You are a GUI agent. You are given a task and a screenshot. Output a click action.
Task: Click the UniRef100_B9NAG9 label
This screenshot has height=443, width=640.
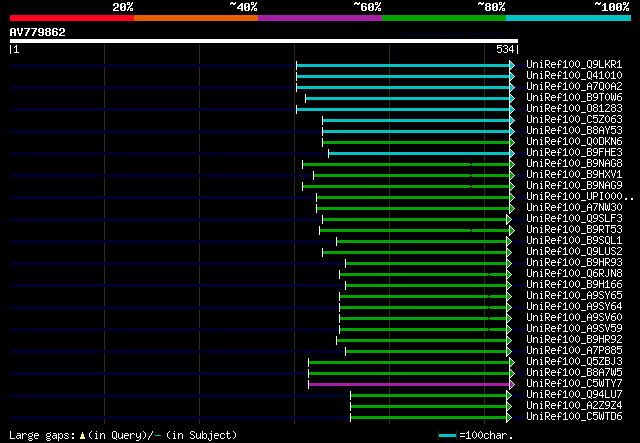coord(574,186)
